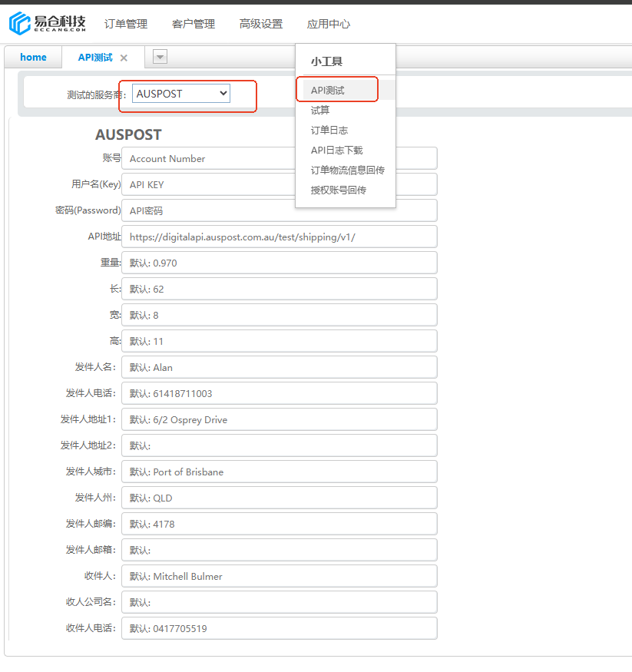Viewport: 632px width, 672px height.
Task: Click the 发件人邮编 input field
Action: (280, 525)
